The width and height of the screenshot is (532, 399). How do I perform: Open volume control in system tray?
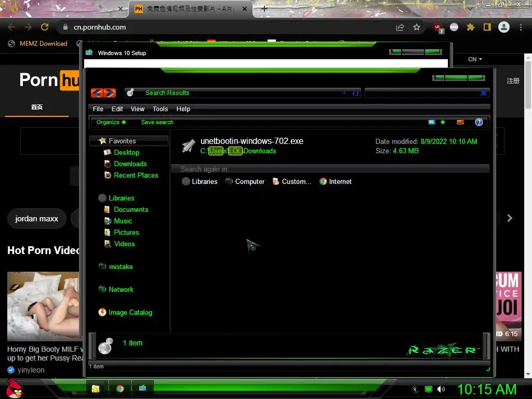click(x=441, y=389)
